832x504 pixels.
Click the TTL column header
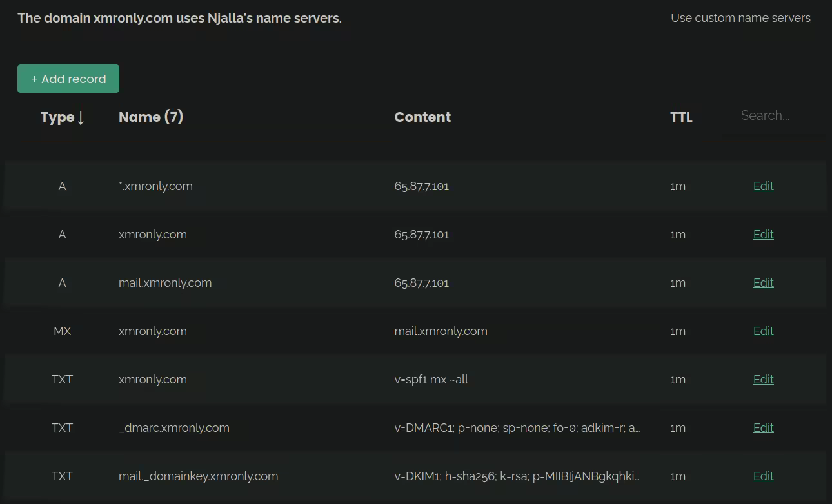[x=681, y=117]
